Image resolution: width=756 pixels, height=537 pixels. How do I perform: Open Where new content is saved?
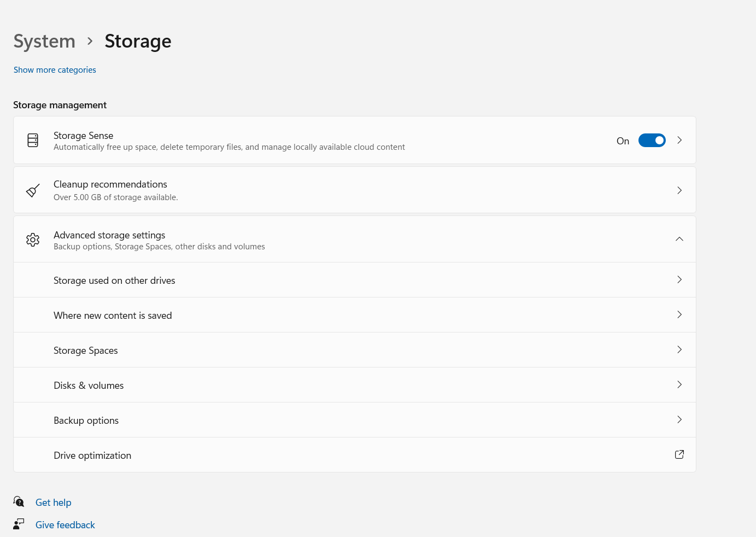point(113,316)
